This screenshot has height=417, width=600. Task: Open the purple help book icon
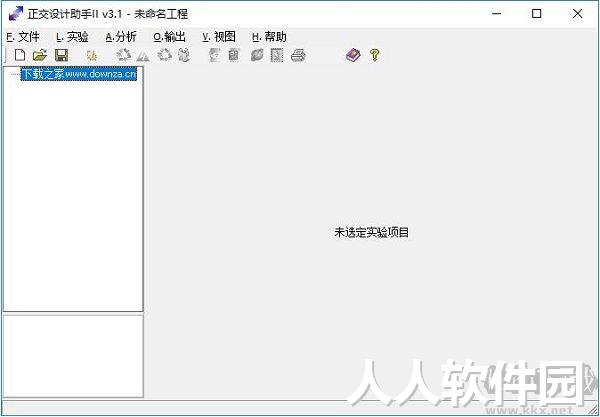(x=353, y=55)
